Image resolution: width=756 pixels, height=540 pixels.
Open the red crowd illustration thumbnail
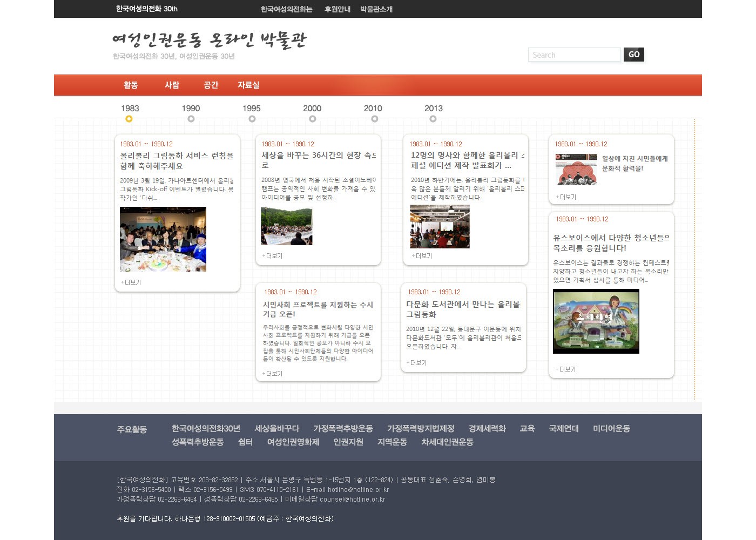coord(576,170)
